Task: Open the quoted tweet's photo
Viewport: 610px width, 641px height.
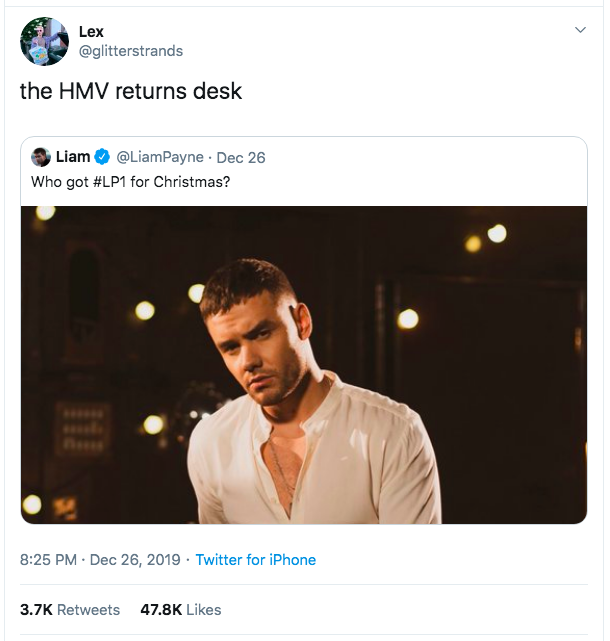Action: click(x=304, y=364)
